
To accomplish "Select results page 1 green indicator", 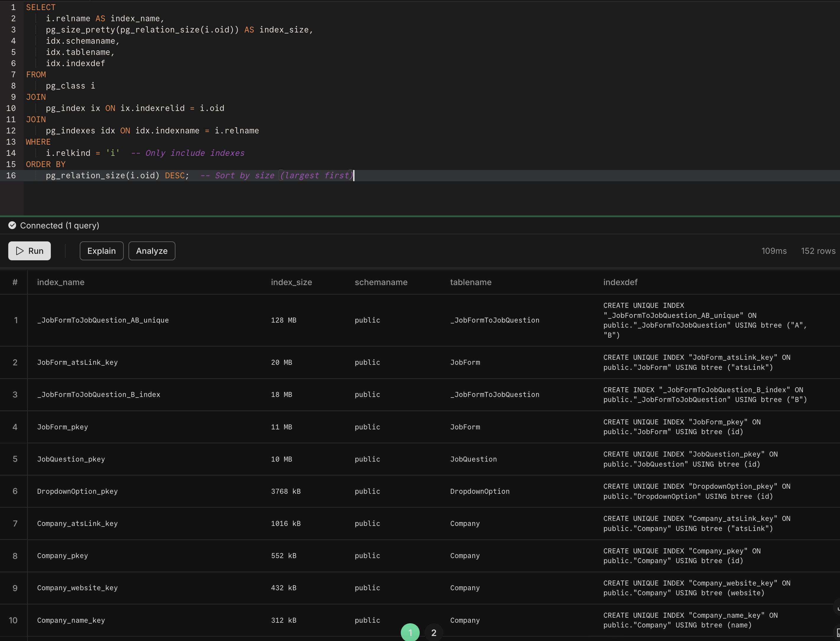I will click(x=410, y=633).
